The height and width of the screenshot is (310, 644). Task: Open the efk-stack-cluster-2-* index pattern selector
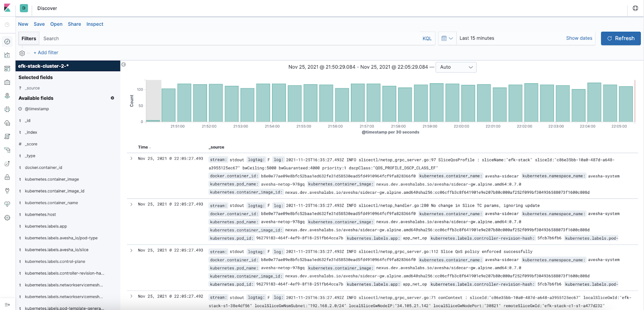(68, 66)
